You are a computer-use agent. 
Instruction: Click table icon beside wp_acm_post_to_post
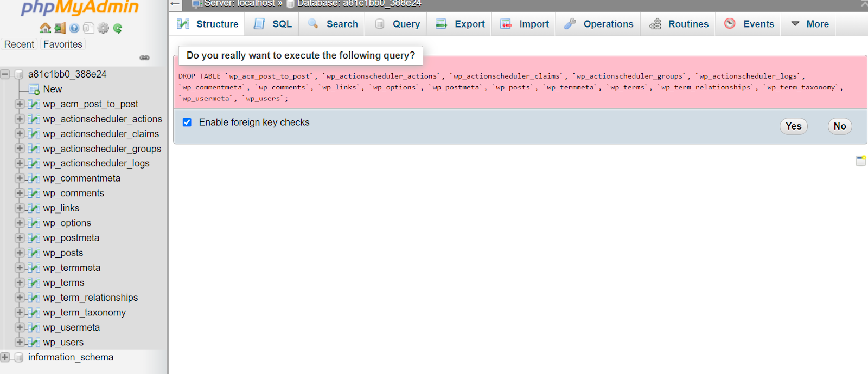(34, 104)
